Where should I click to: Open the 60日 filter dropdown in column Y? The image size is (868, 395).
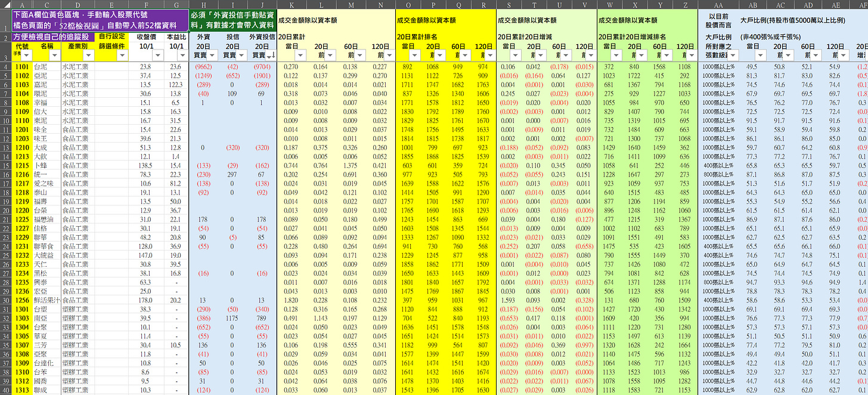click(668, 55)
